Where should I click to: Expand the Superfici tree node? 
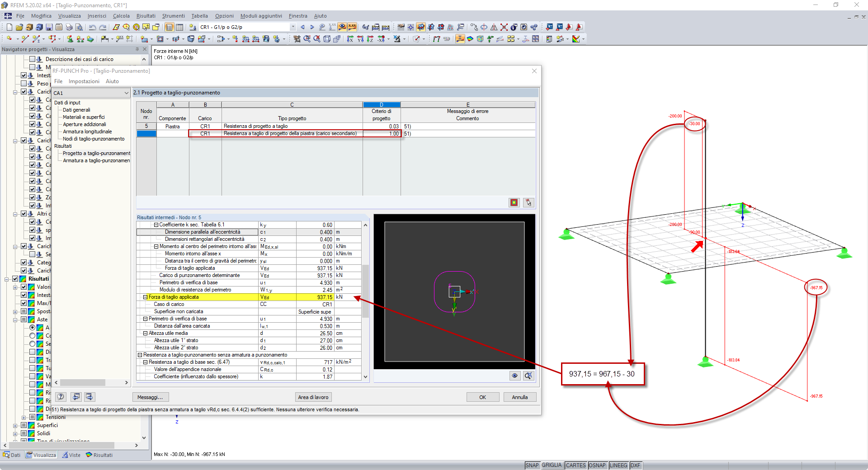tap(15, 425)
